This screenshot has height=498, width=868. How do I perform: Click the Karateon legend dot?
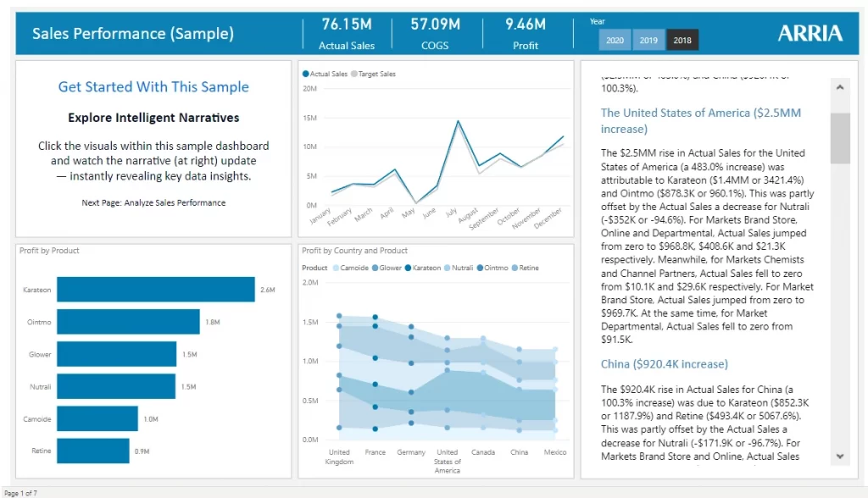coord(408,268)
